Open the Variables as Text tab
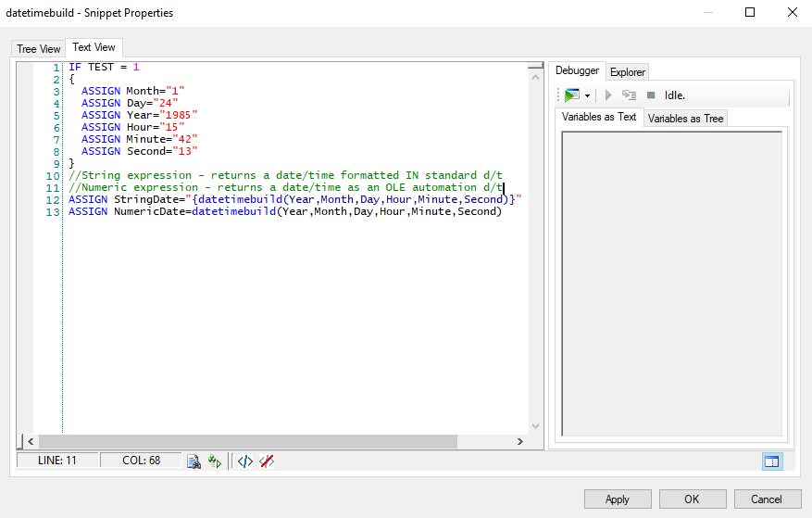 (x=599, y=117)
